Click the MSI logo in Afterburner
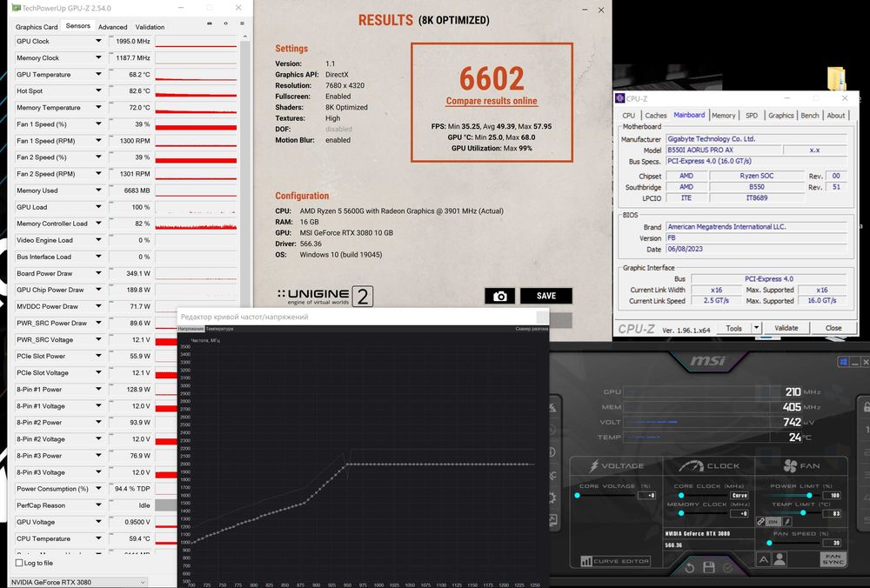The width and height of the screenshot is (870, 588). pyautogui.click(x=707, y=361)
